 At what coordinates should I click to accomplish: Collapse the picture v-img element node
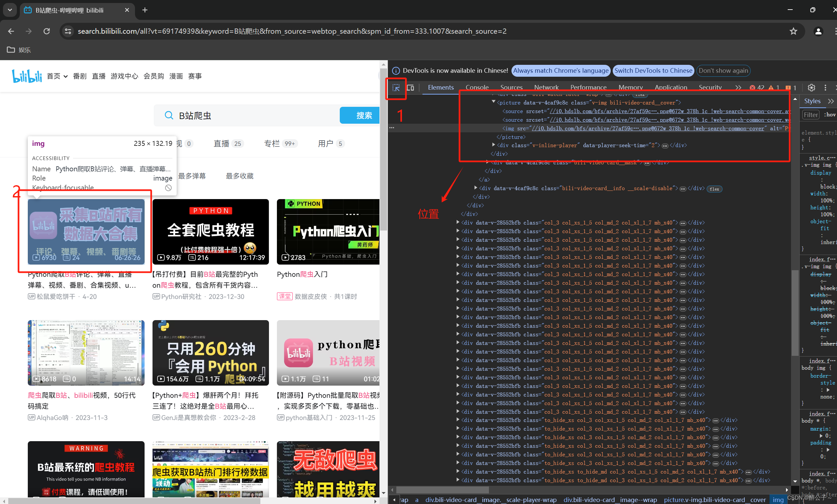(x=494, y=102)
